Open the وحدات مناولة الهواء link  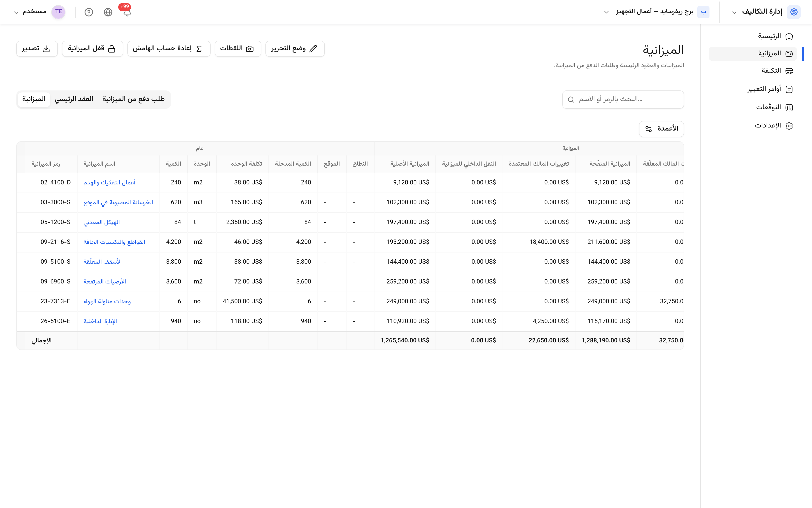tap(107, 302)
